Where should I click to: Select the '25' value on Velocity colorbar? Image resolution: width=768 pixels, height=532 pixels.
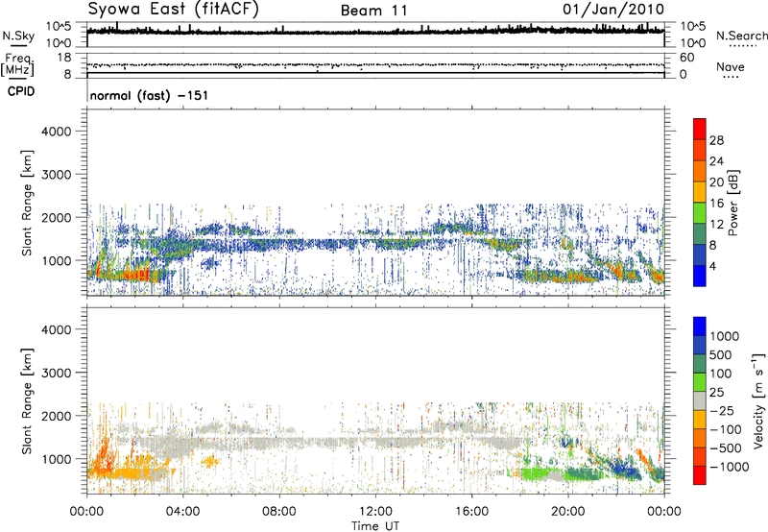point(716,393)
